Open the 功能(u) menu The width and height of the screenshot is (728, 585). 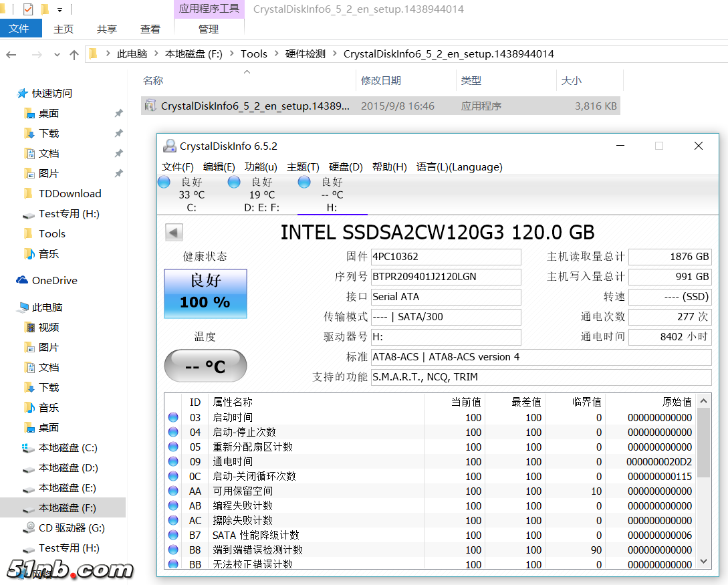(261, 166)
